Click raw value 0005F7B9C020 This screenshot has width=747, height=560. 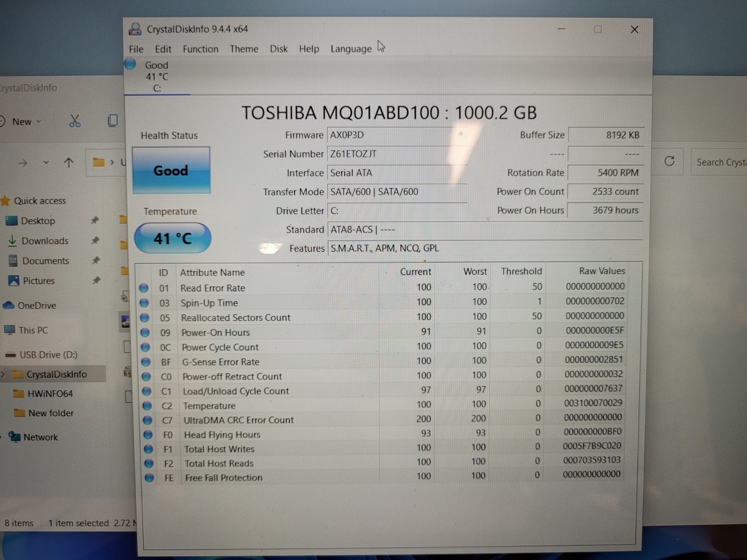(x=592, y=446)
